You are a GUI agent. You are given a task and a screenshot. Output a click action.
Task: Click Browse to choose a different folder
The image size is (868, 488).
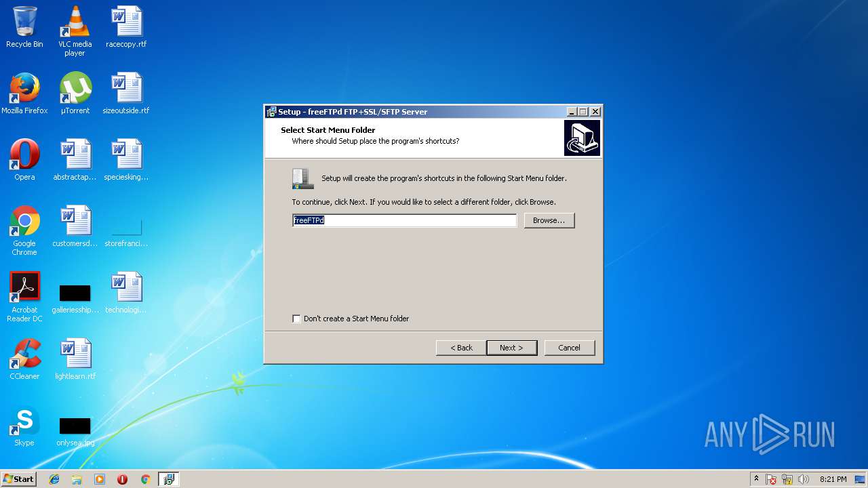pos(549,220)
